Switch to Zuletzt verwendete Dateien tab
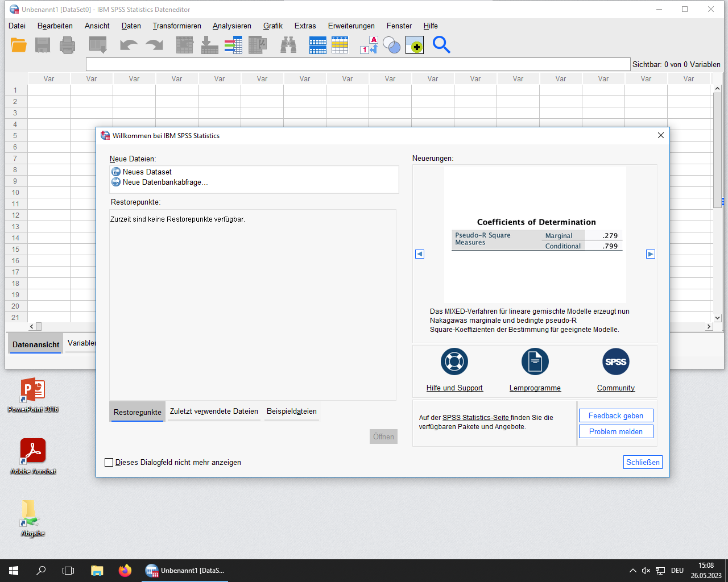 [x=214, y=411]
